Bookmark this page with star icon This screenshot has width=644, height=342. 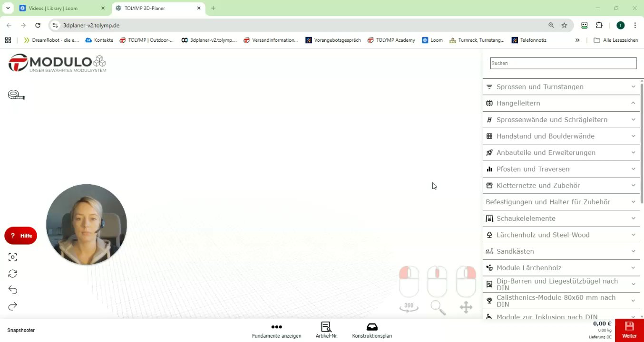(564, 25)
